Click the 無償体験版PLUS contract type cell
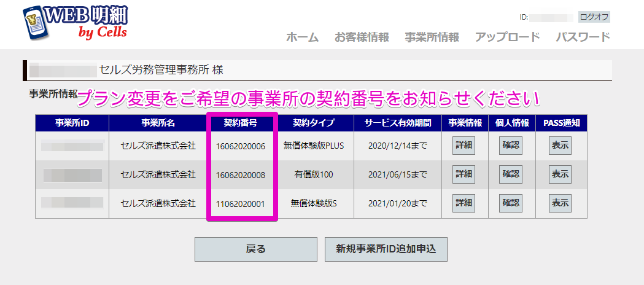 (x=313, y=146)
